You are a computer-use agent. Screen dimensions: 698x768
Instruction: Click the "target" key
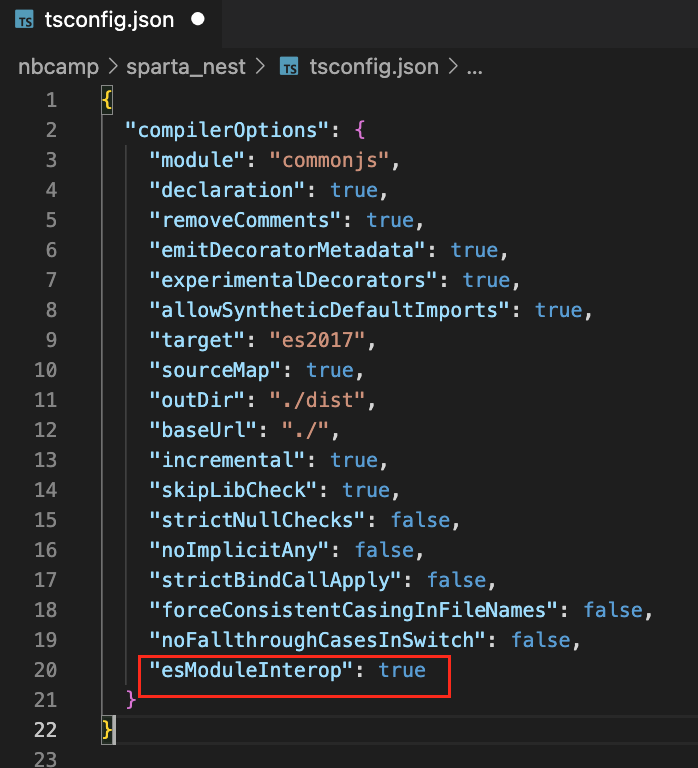click(x=197, y=340)
